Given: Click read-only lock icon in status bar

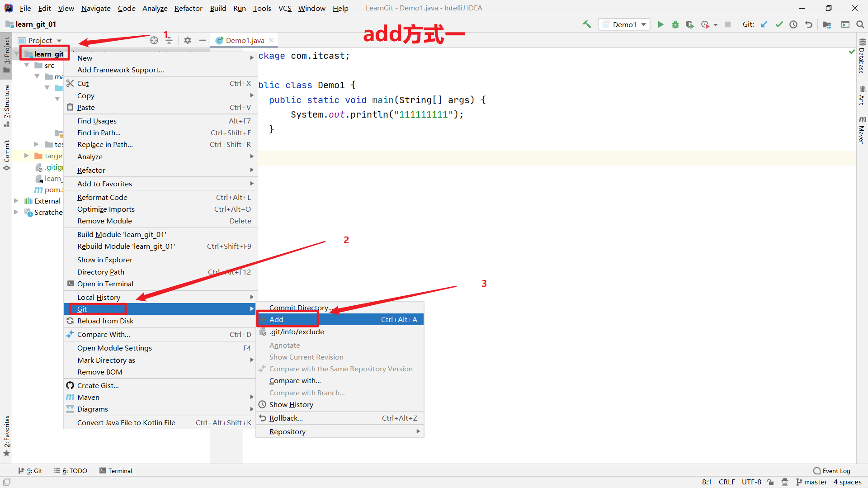Looking at the screenshot, I should pos(770,482).
